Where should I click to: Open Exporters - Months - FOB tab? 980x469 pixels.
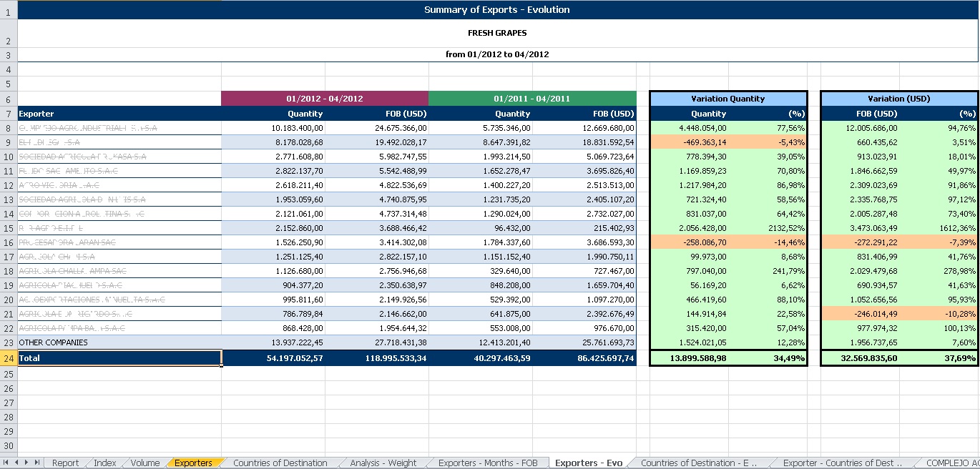(487, 463)
